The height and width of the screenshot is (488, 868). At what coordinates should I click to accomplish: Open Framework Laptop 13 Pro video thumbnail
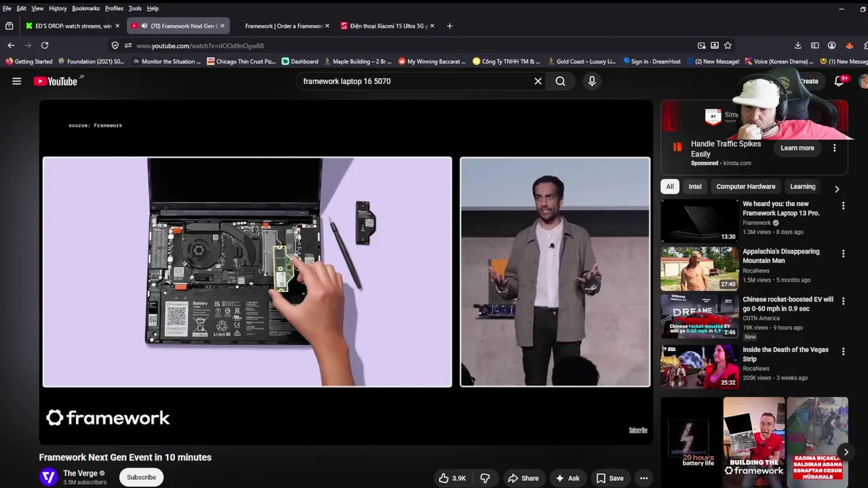coord(700,220)
